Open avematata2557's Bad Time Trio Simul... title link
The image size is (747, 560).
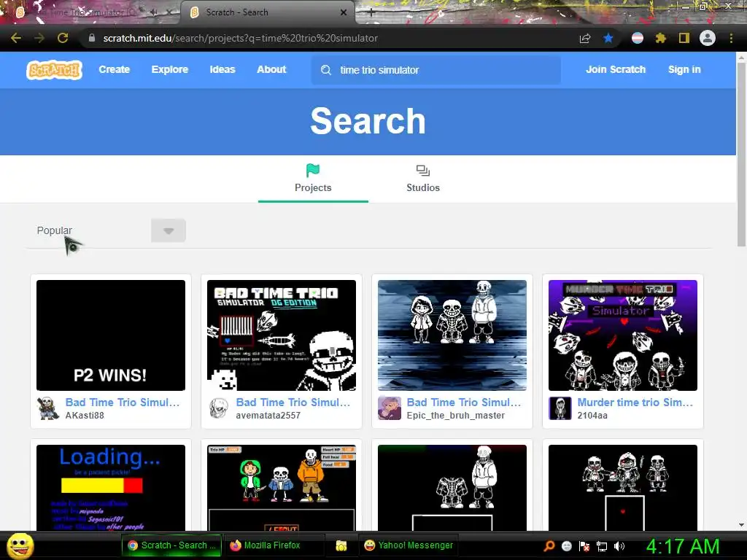pos(293,402)
